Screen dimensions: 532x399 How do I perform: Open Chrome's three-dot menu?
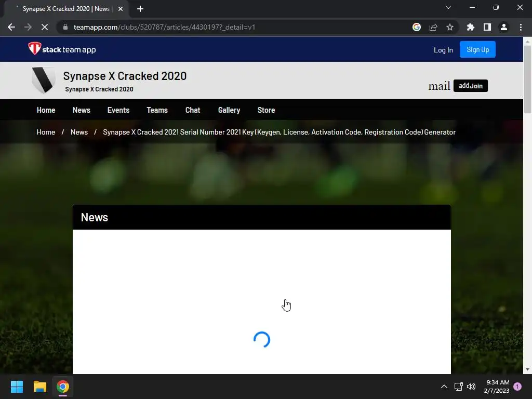[521, 27]
